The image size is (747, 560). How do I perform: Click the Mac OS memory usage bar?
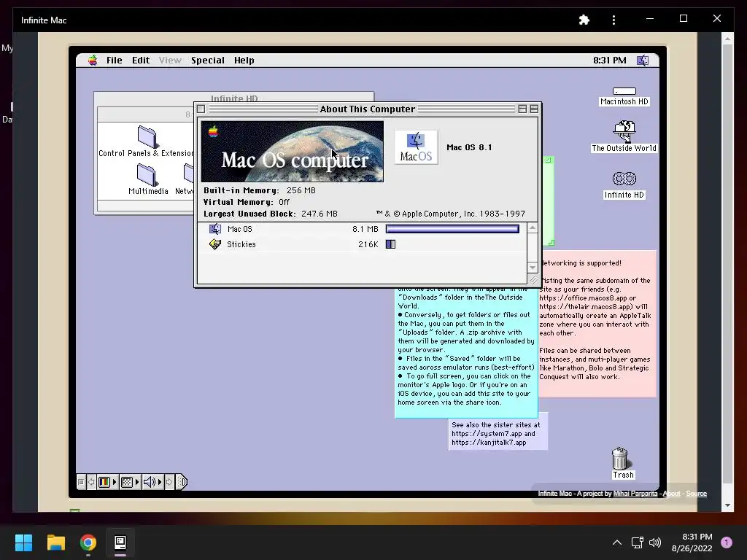point(452,229)
